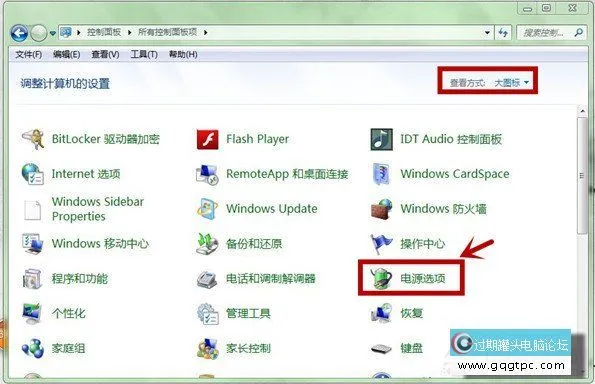The height and width of the screenshot is (384, 595).
Task: Click the search magnifier icon
Action: click(x=578, y=33)
